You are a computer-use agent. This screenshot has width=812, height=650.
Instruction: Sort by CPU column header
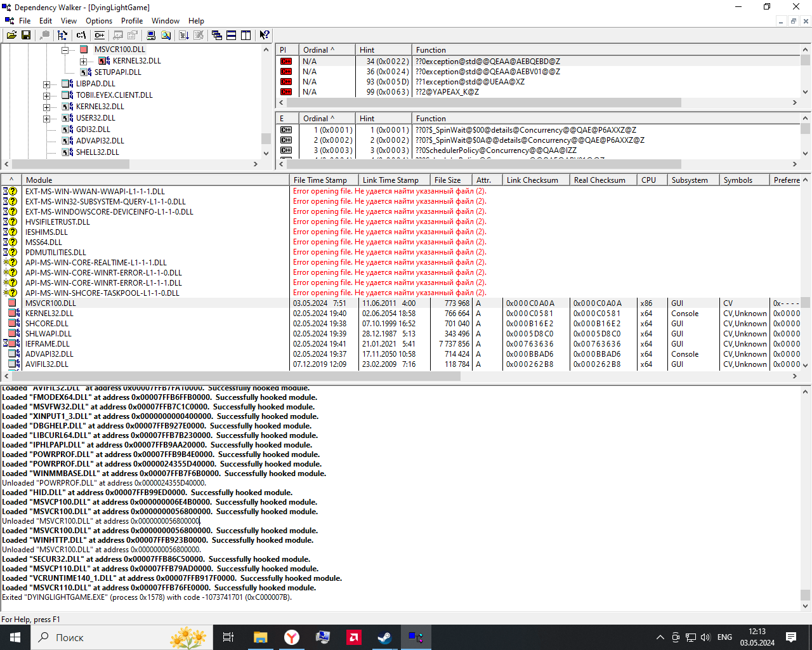pyautogui.click(x=652, y=180)
